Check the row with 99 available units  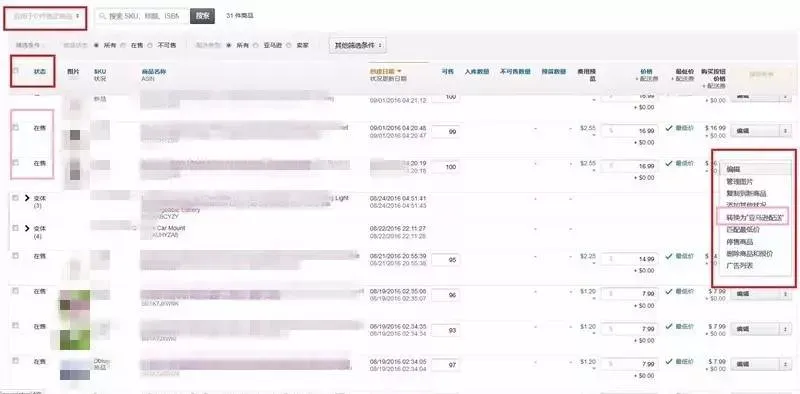pyautogui.click(x=15, y=128)
